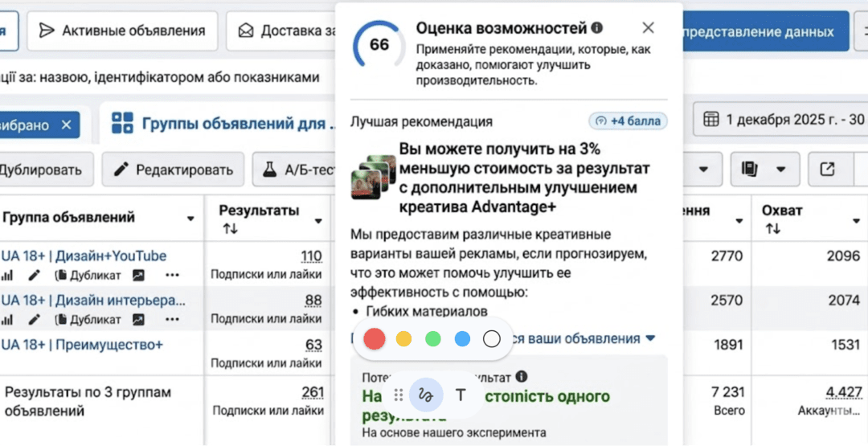Image resolution: width=868 pixels, height=446 pixels.
Task: Pick the red annotation color
Action: (x=375, y=338)
